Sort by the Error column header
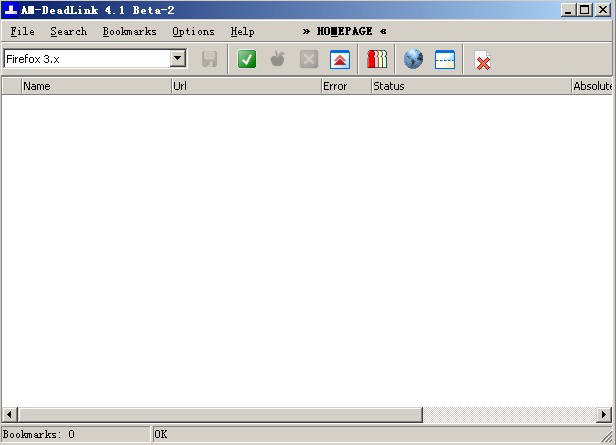616x445 pixels. pyautogui.click(x=346, y=86)
